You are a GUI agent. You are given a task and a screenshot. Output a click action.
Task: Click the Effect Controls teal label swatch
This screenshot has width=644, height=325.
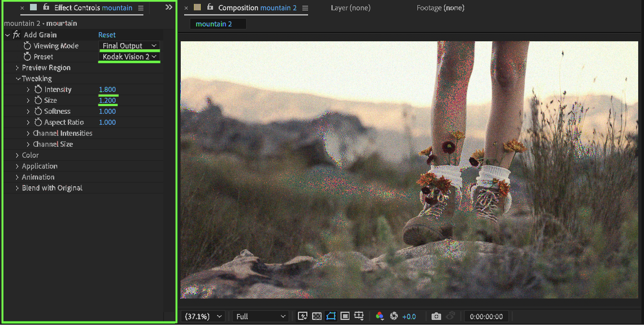pyautogui.click(x=33, y=7)
